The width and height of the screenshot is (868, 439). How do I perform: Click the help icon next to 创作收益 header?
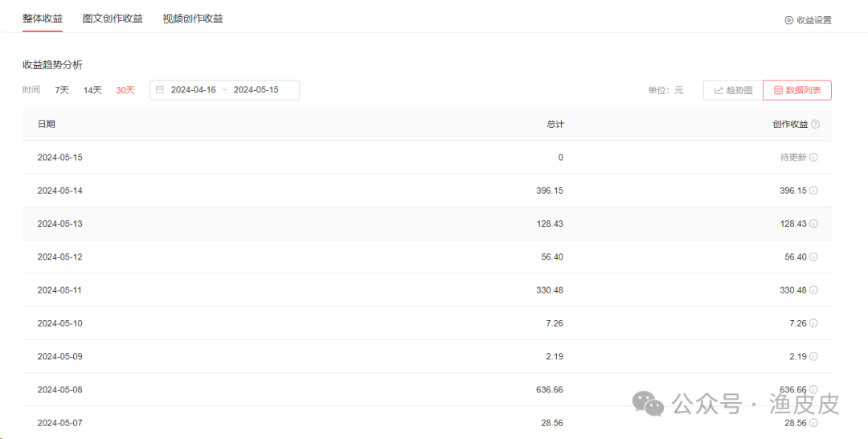pos(815,125)
